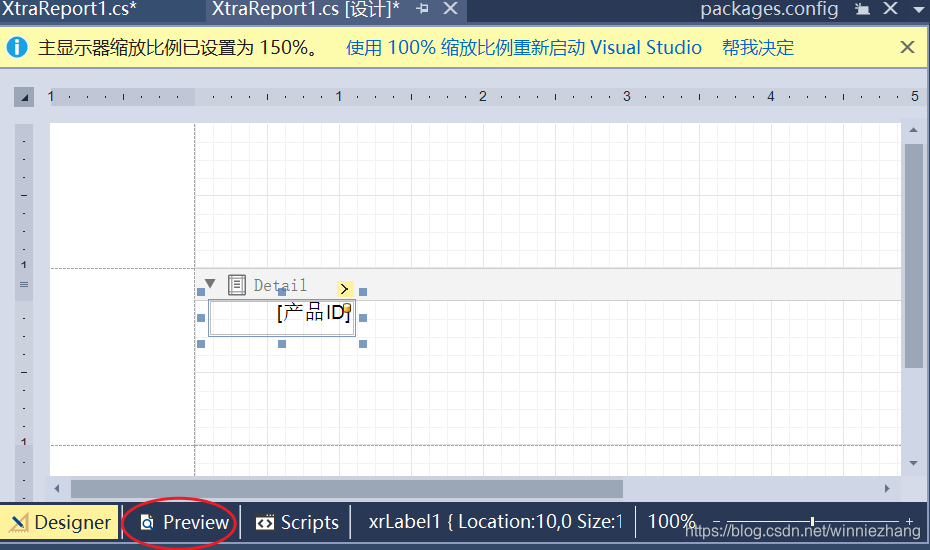This screenshot has width=930, height=550.
Task: Open the packages.config tab
Action: (769, 8)
